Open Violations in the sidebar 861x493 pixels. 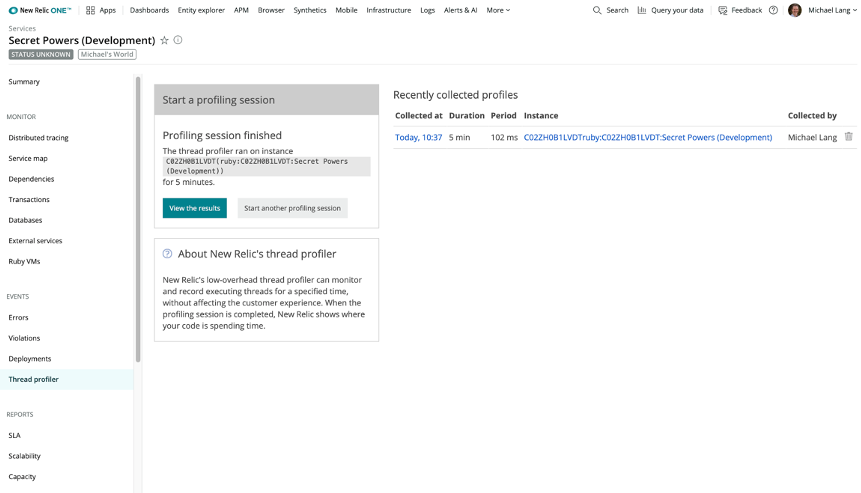[24, 338]
